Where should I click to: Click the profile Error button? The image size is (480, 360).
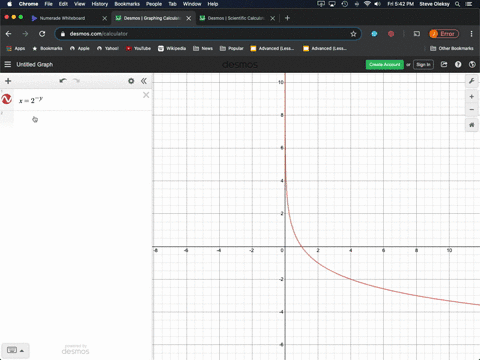tap(444, 34)
